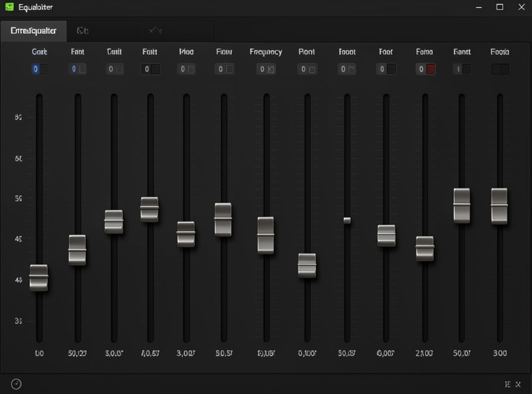Click the small Foont band slider handle

coord(347,220)
